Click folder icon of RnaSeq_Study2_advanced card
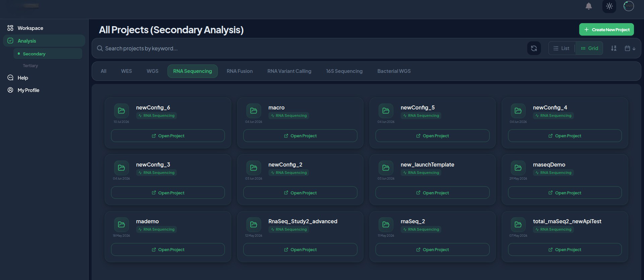This screenshot has height=280, width=644. pyautogui.click(x=254, y=225)
